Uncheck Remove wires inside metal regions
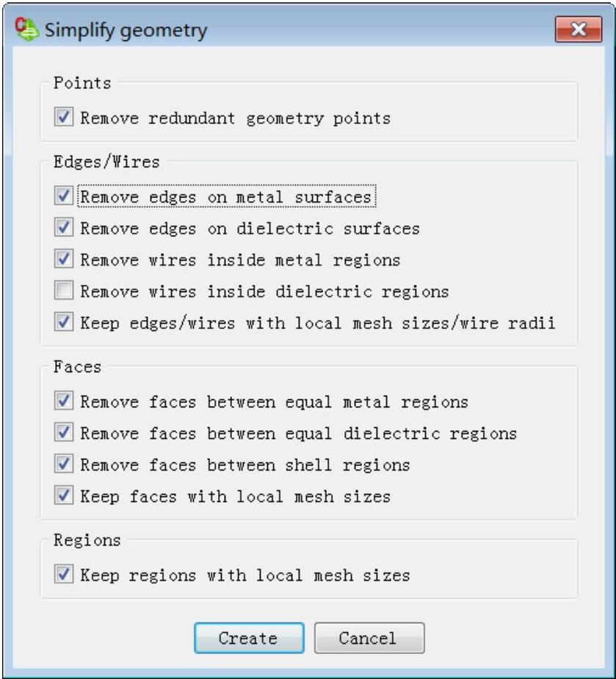The width and height of the screenshot is (616, 679). (64, 259)
